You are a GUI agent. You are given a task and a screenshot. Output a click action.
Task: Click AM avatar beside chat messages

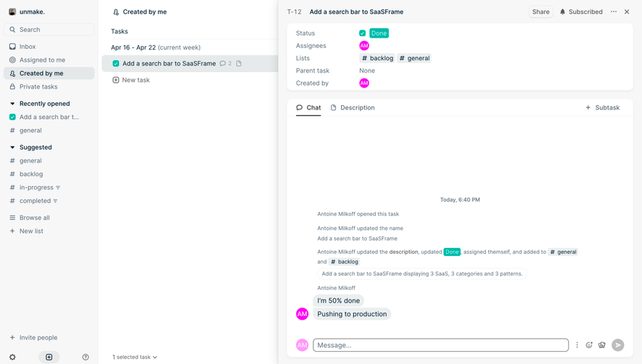[303, 314]
